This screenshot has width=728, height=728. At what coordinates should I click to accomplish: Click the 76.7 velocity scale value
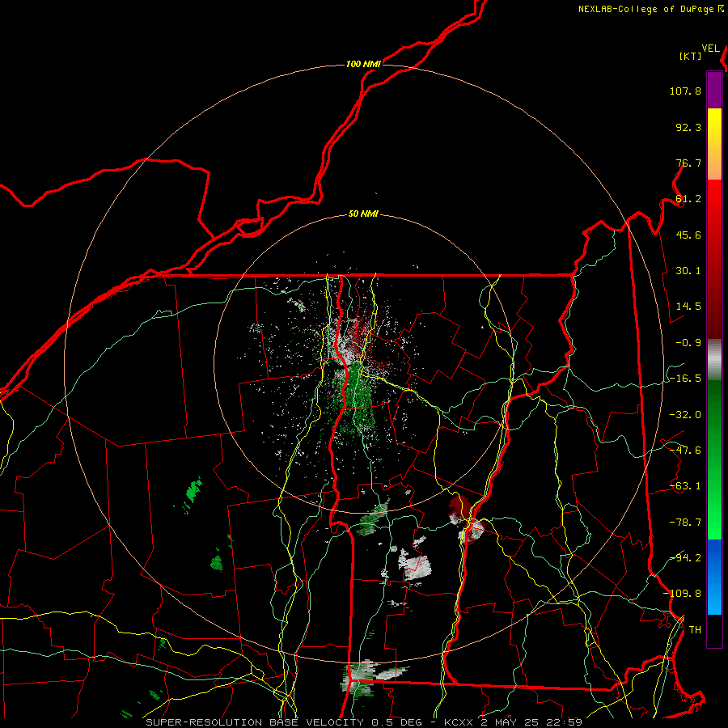(688, 163)
